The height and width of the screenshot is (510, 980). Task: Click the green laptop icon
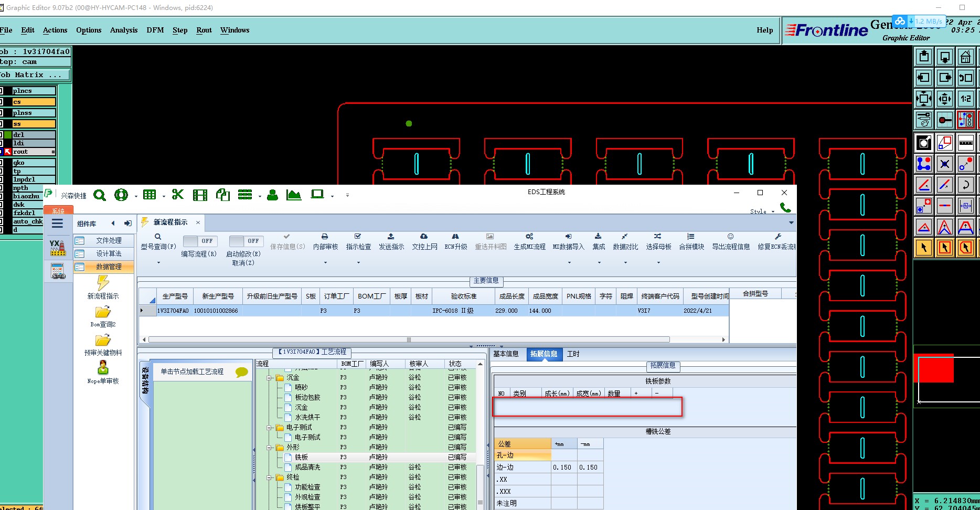[317, 195]
